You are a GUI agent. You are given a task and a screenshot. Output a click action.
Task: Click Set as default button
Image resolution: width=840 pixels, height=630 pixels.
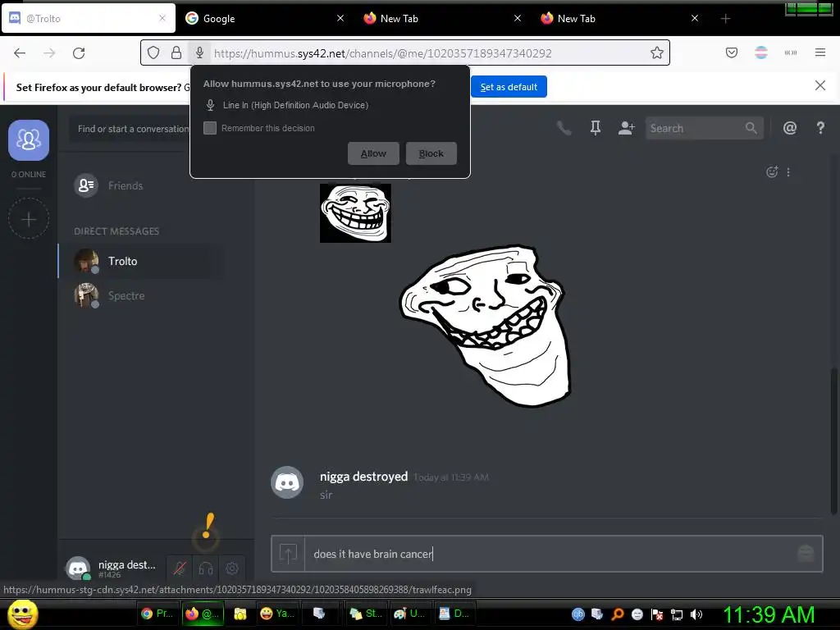coord(509,87)
